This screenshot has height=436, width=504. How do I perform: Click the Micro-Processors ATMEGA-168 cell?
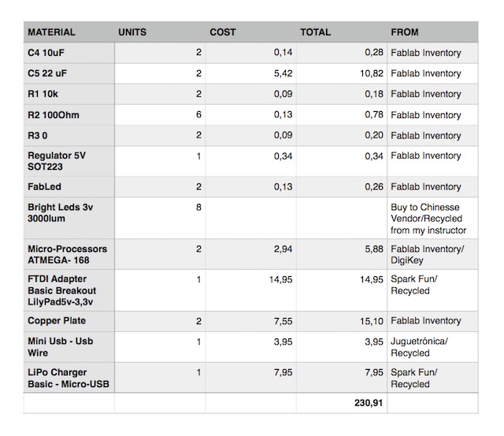click(69, 254)
